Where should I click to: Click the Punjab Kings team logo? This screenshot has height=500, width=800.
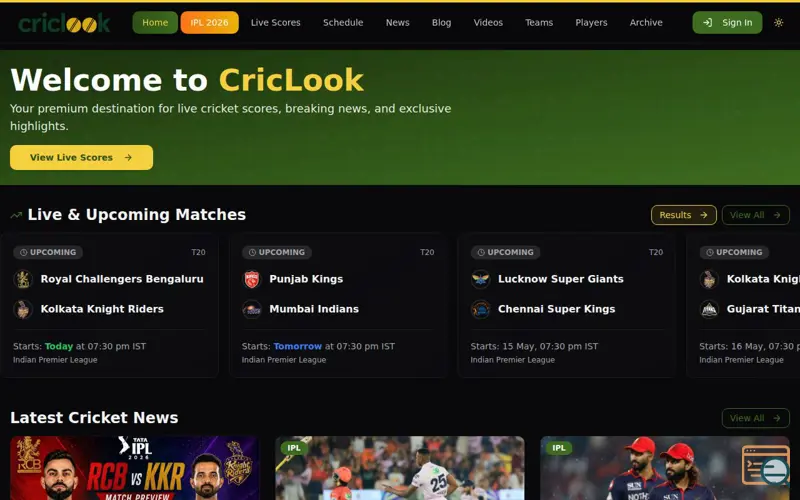(x=252, y=279)
